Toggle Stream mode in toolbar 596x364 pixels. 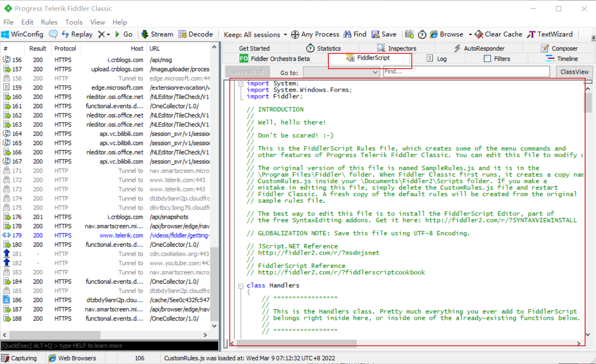tap(157, 34)
